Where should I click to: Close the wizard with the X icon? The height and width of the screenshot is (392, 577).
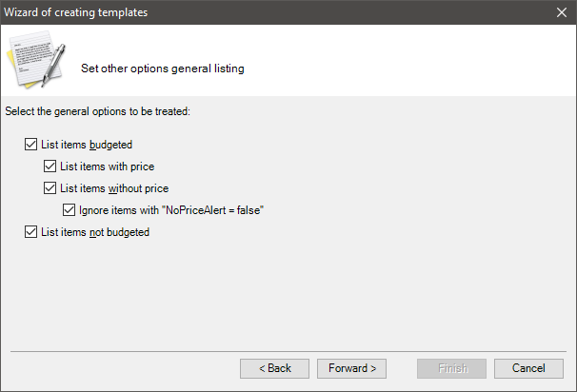pyautogui.click(x=561, y=12)
